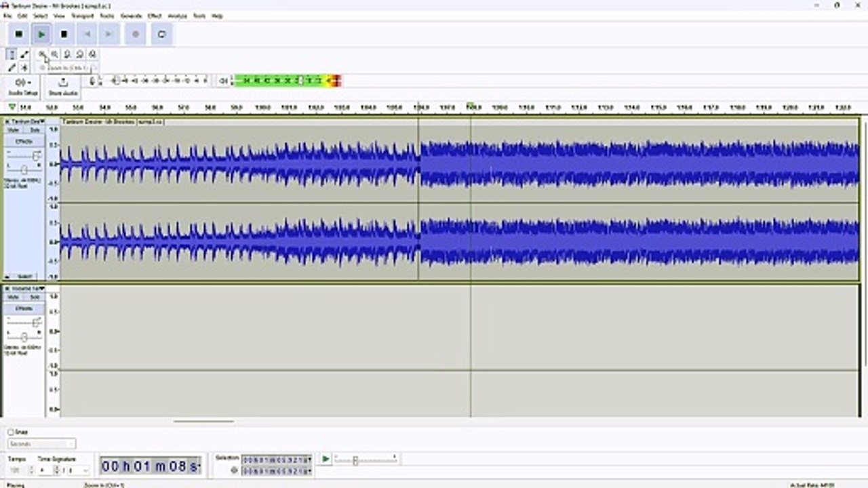Screen dimensions: 868x488
Task: Open second track name dropdown menu
Action: point(27,289)
